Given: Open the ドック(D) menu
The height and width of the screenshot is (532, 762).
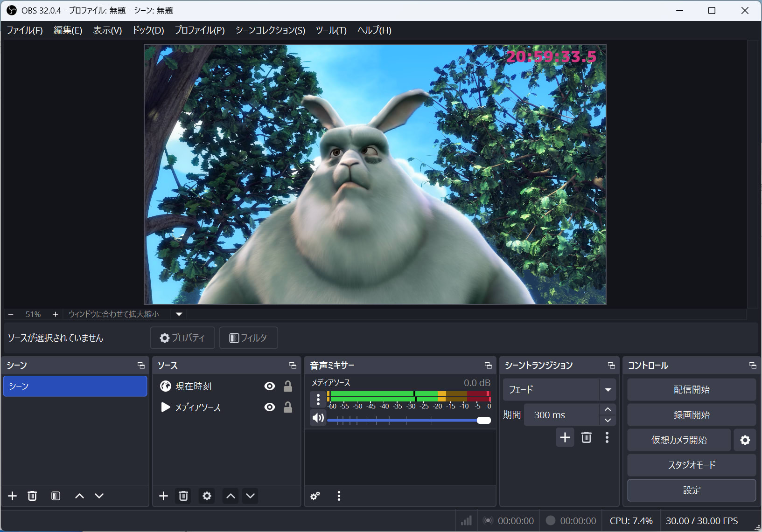Looking at the screenshot, I should [x=148, y=30].
